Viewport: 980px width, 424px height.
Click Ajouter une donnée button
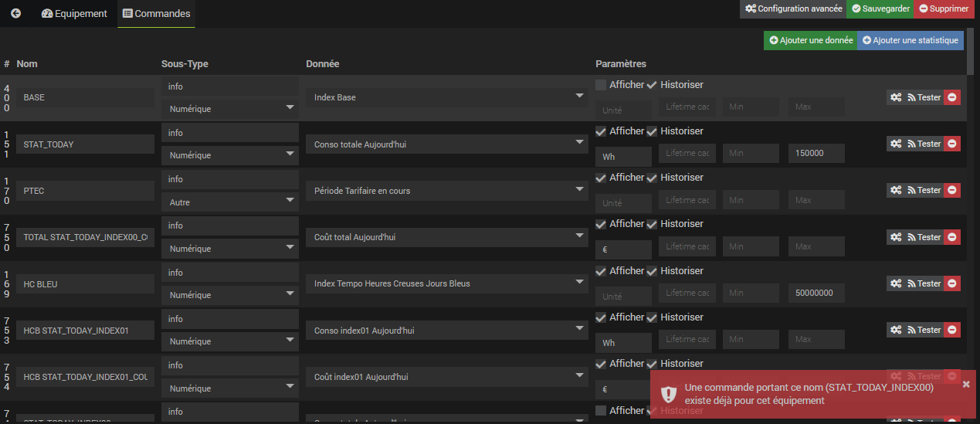[810, 40]
